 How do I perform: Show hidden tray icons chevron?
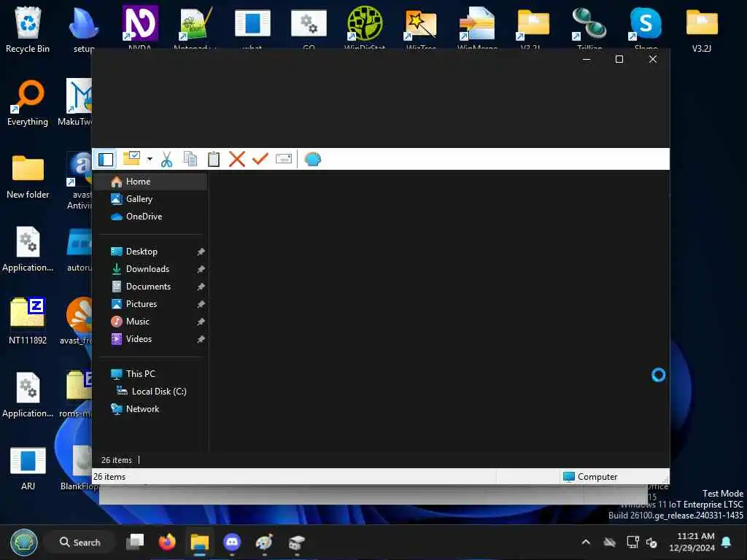point(586,542)
